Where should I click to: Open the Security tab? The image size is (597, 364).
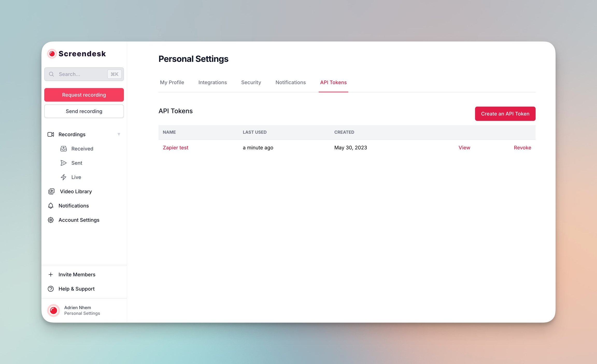pyautogui.click(x=251, y=82)
